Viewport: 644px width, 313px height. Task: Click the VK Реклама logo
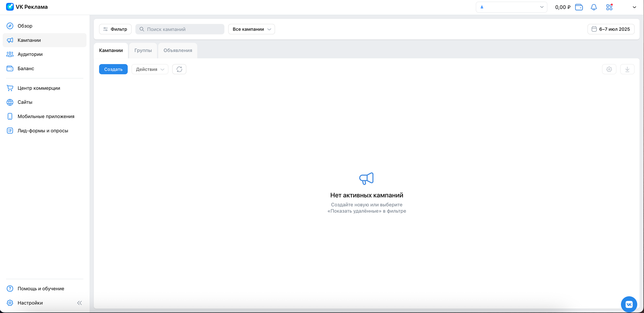(27, 7)
